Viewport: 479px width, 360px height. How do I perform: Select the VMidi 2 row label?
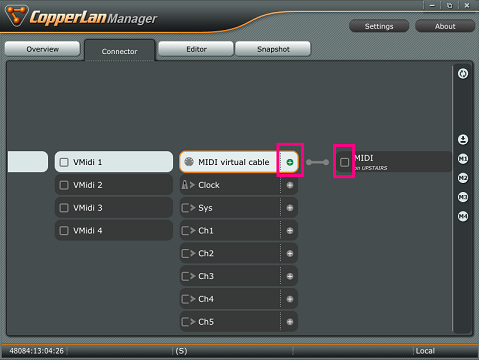point(88,185)
